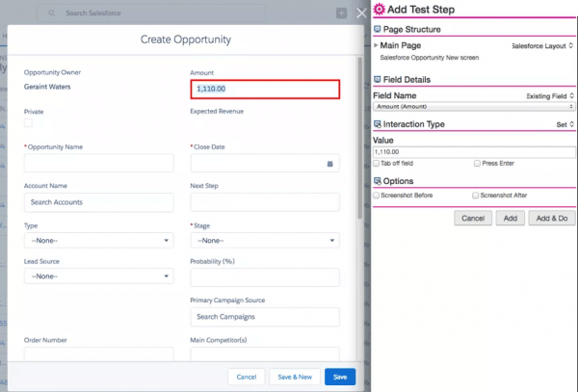Click the Search Accounts field
Screen dimensions: 578x392
pyautogui.click(x=99, y=202)
